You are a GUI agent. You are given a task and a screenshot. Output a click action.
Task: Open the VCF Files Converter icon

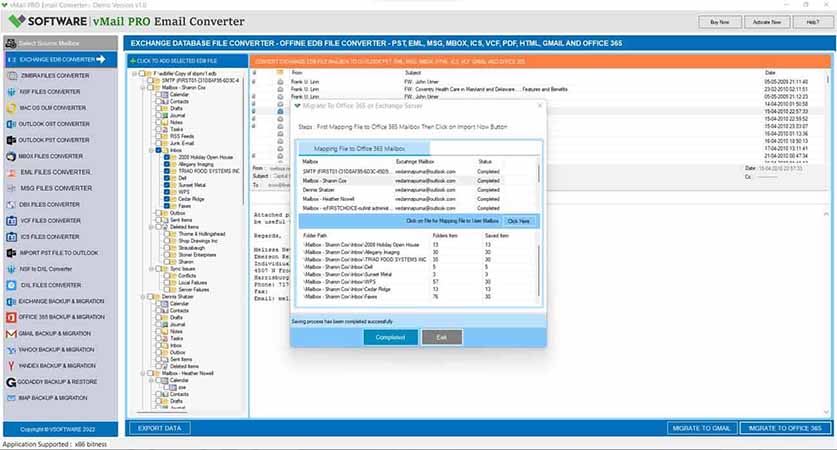pyautogui.click(x=11, y=220)
